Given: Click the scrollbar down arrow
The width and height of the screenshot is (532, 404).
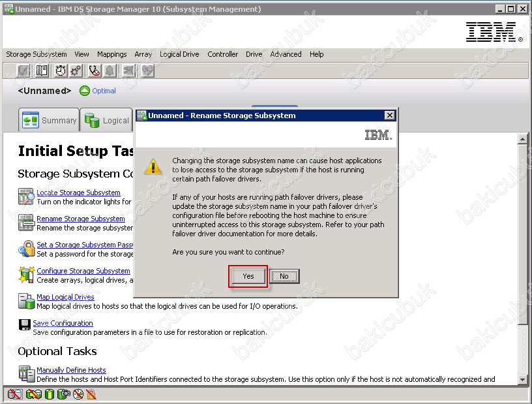Looking at the screenshot, I should click(522, 380).
